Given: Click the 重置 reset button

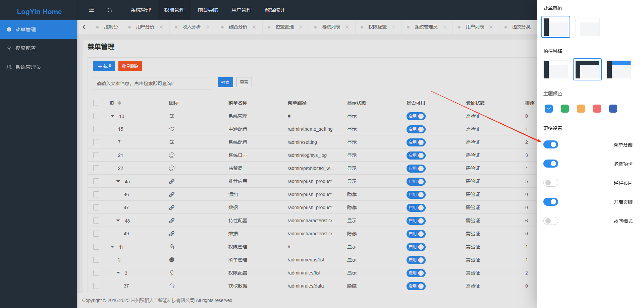Looking at the screenshot, I should tap(244, 82).
